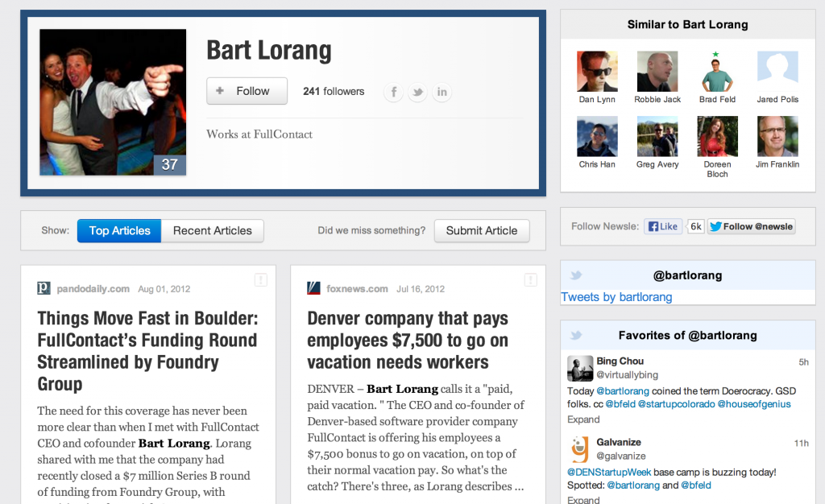Click the @DENStartupWeek mention
825x504 pixels.
tap(609, 472)
